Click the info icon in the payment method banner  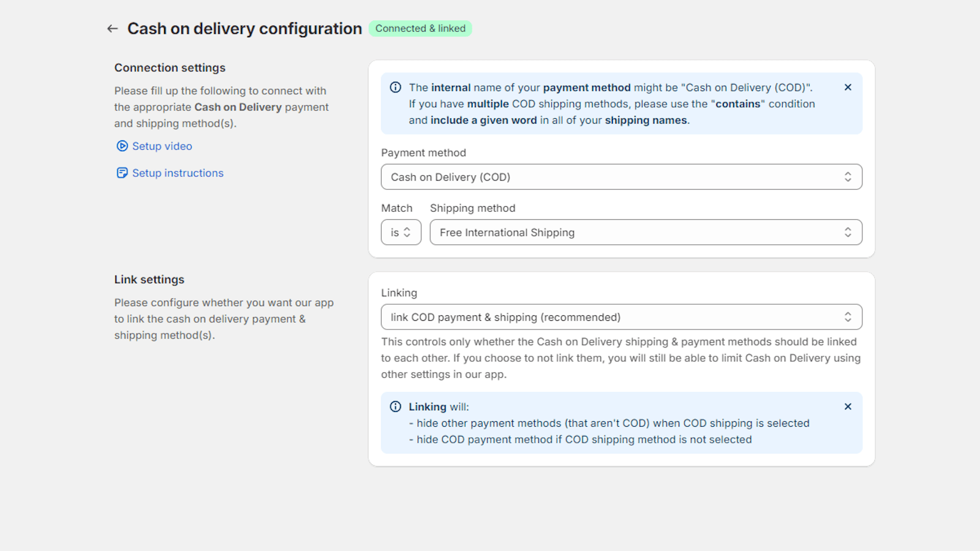[396, 88]
